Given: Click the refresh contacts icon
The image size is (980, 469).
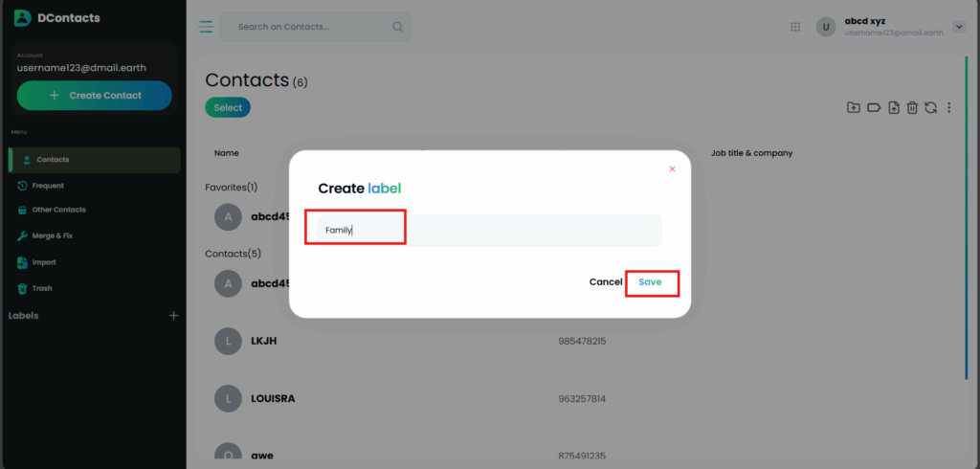Looking at the screenshot, I should (x=930, y=108).
